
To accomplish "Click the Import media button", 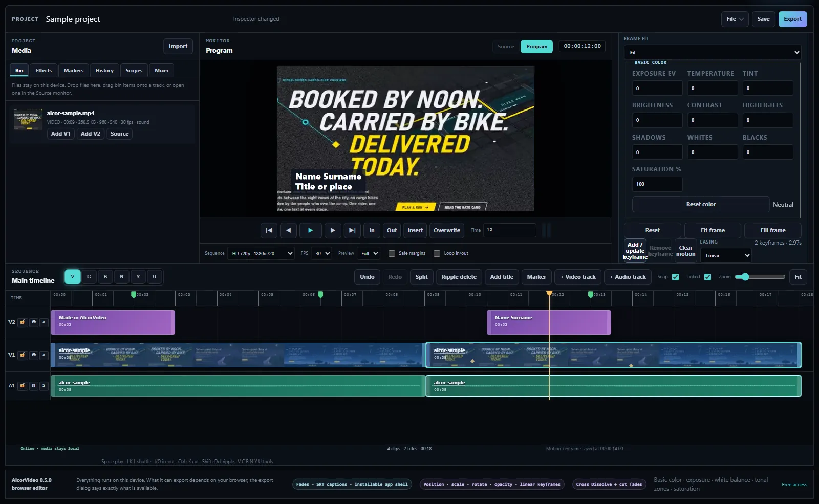I will [178, 46].
